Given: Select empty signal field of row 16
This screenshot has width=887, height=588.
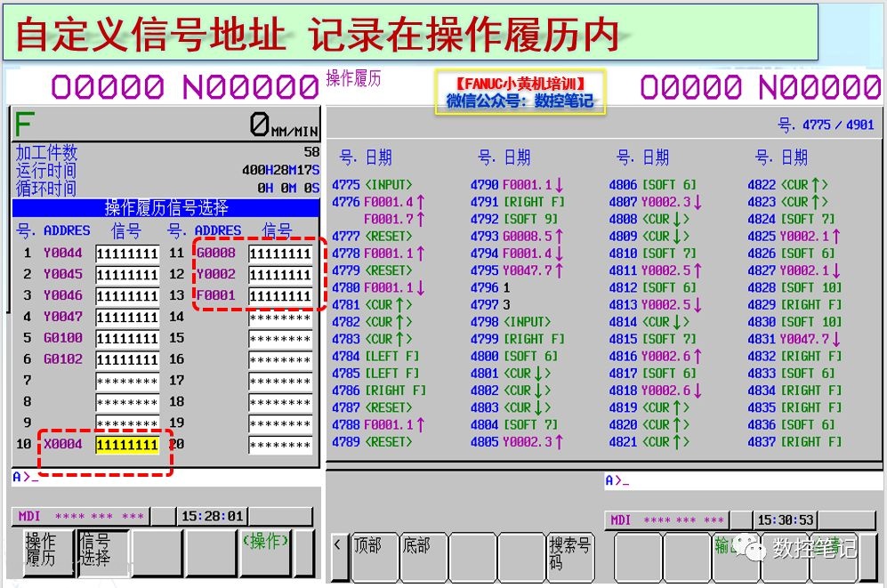Looking at the screenshot, I should pos(280,360).
